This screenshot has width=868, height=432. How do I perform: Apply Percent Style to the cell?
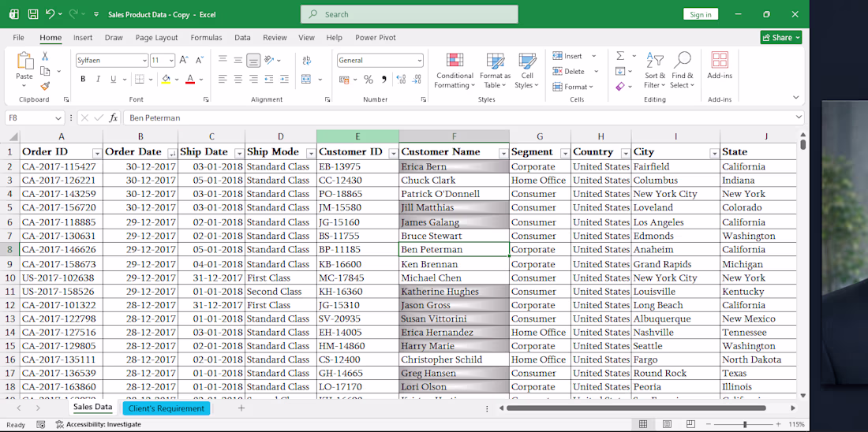coord(368,80)
